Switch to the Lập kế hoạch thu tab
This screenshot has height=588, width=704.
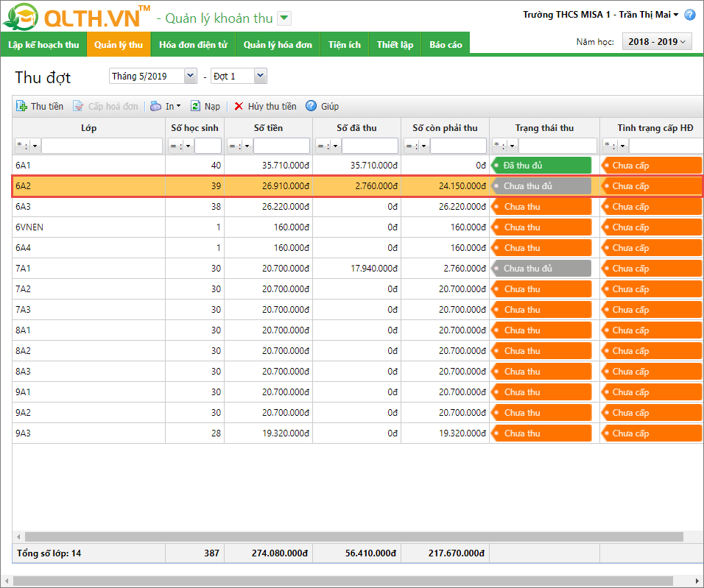pyautogui.click(x=43, y=45)
